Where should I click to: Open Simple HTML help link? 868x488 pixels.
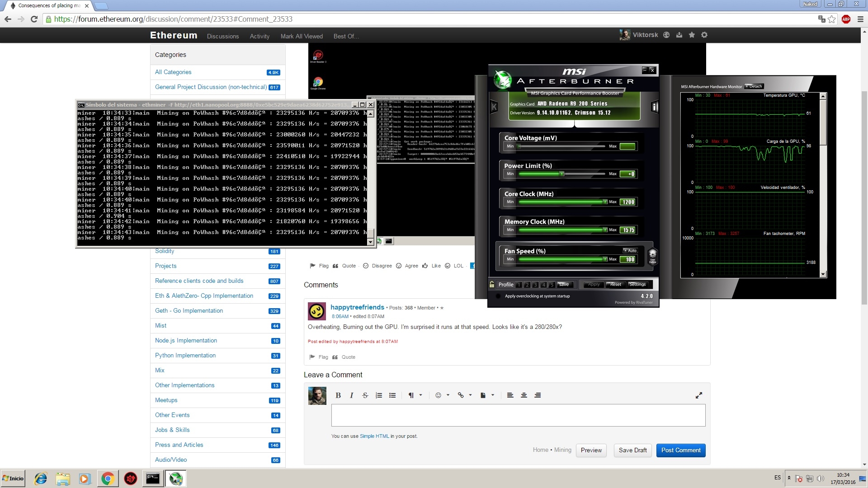point(374,436)
